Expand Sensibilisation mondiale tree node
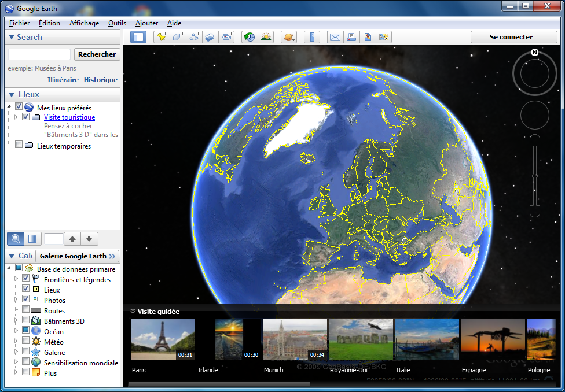This screenshot has height=392, width=565. click(x=16, y=361)
